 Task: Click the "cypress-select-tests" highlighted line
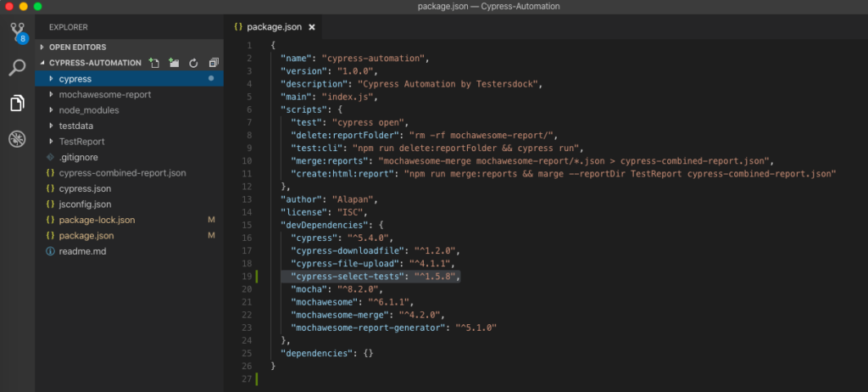pos(370,276)
